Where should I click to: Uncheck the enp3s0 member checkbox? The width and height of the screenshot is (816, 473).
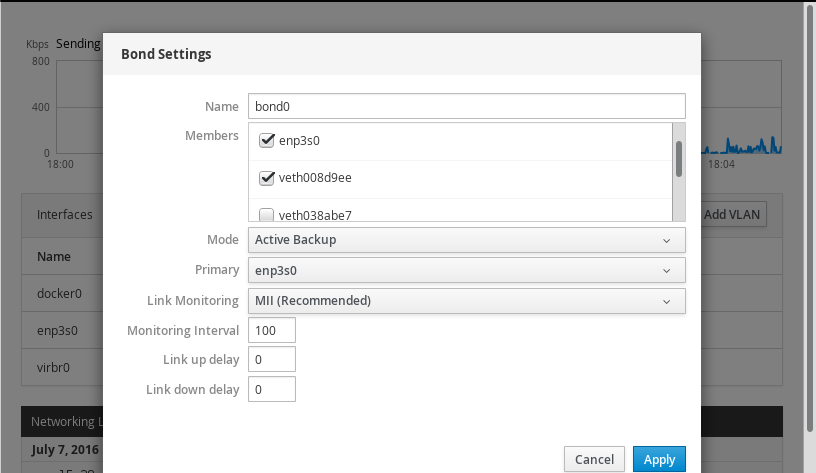pyautogui.click(x=267, y=141)
